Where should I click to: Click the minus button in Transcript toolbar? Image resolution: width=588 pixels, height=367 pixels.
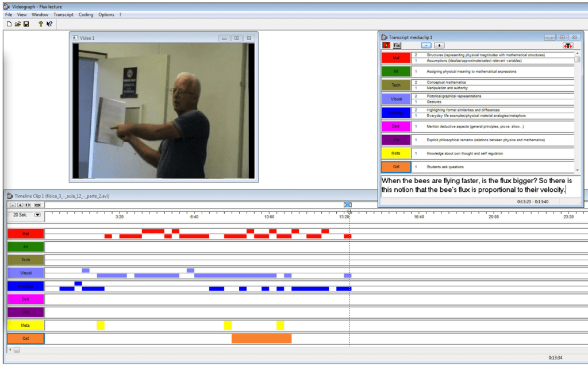click(426, 45)
